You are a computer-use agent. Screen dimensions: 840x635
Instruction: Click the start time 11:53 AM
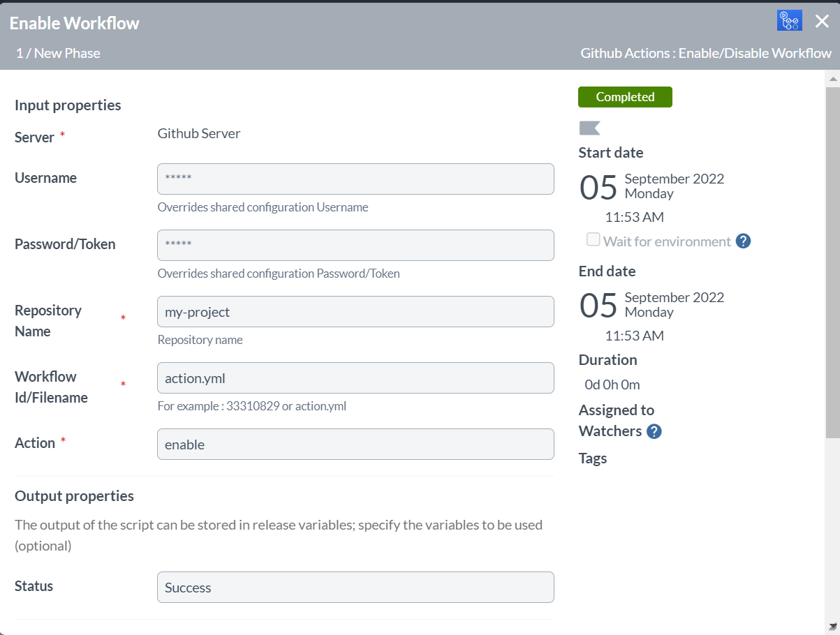coord(634,217)
